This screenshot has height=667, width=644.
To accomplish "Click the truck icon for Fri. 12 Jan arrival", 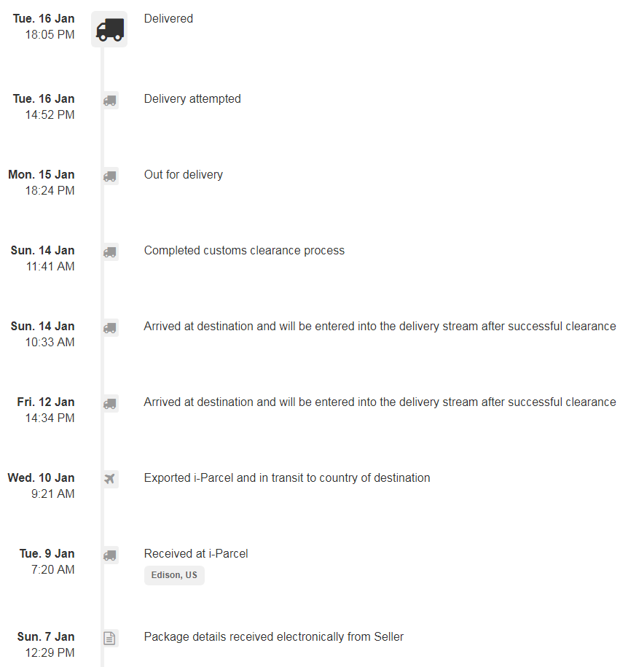I will tap(110, 404).
